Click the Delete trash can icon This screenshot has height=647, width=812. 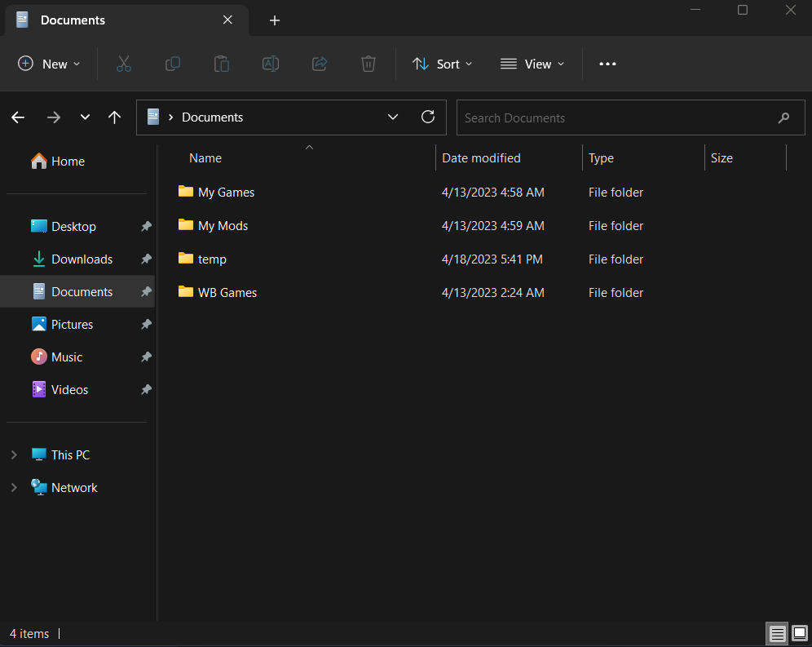click(368, 64)
